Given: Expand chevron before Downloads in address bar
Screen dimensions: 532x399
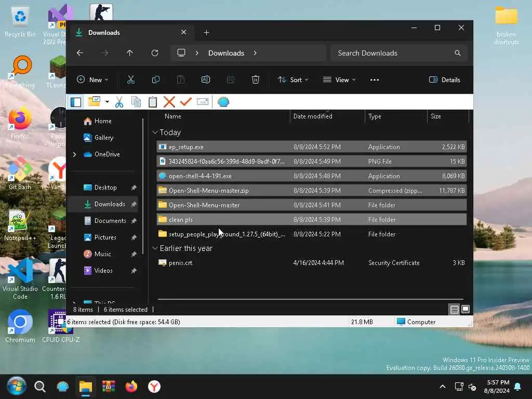Looking at the screenshot, I should 197,53.
